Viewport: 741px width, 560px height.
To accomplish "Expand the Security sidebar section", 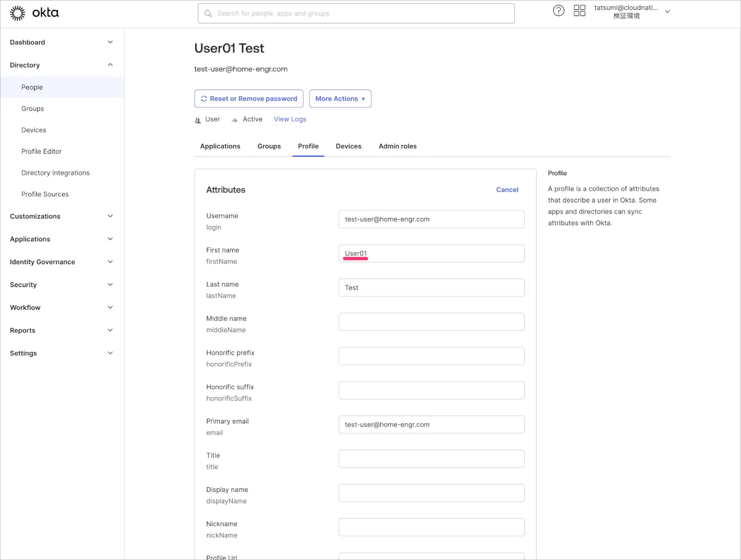I will tap(110, 285).
